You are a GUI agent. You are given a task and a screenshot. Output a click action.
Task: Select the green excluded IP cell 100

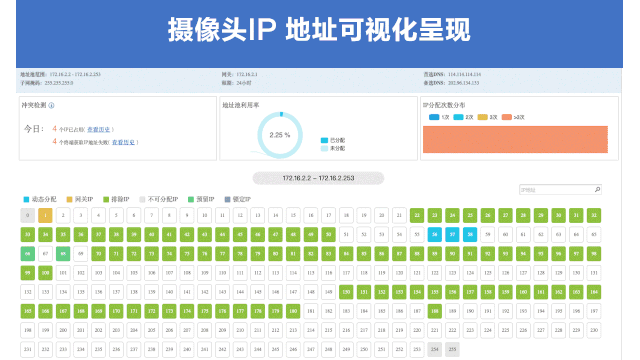[x=45, y=273]
